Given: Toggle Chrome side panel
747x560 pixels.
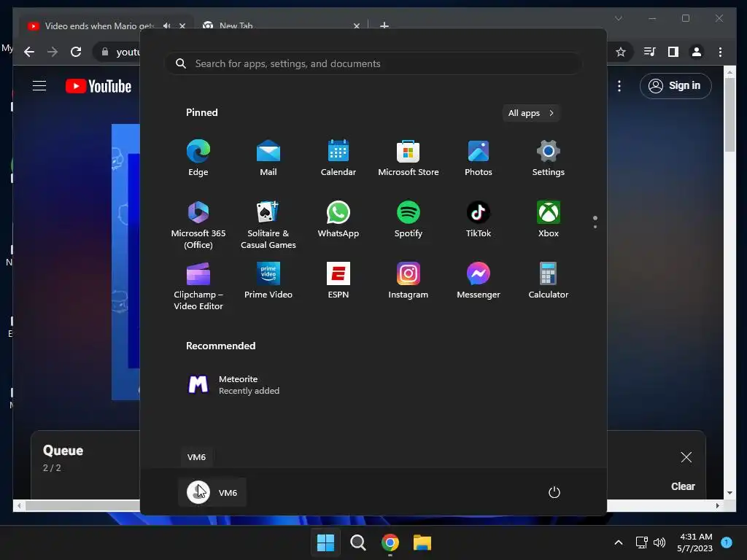Looking at the screenshot, I should tap(673, 52).
